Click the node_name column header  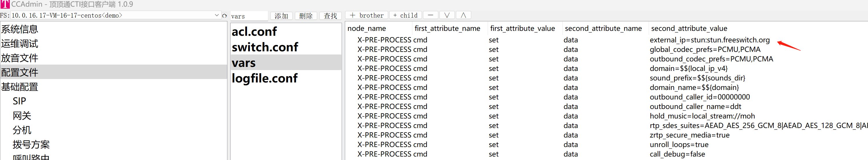(366, 28)
